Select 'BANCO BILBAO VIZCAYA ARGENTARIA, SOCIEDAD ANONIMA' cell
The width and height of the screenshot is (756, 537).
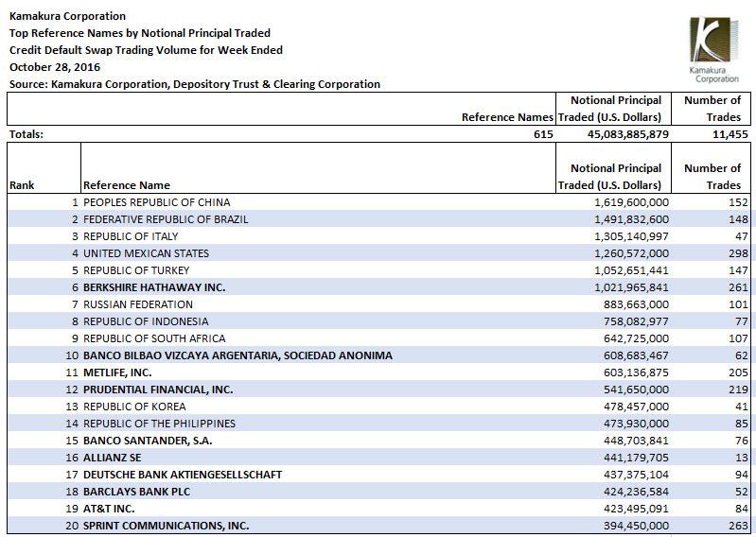coord(237,355)
